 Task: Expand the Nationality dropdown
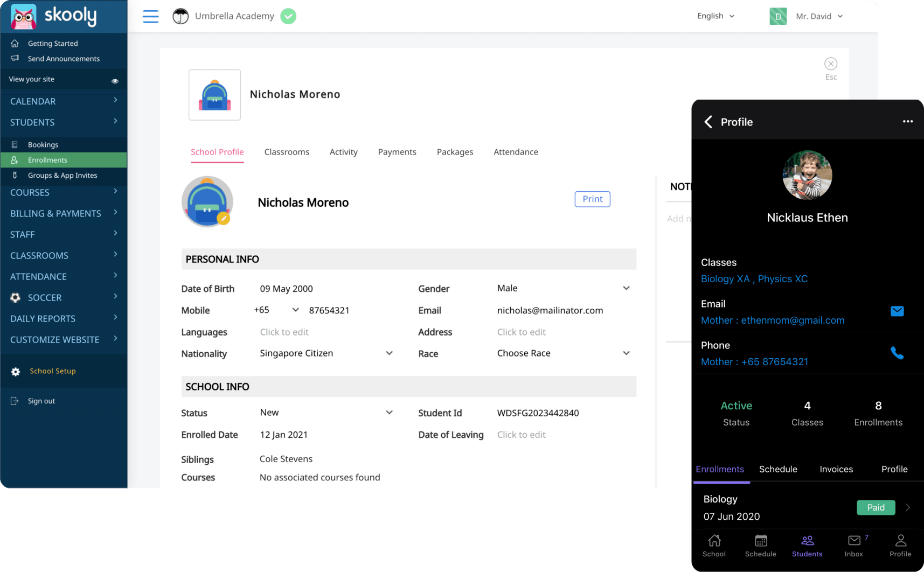click(388, 353)
